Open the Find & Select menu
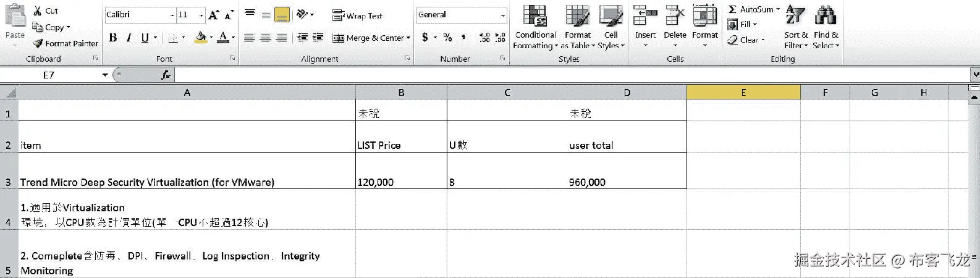Screen dimensions: 980x278 pyautogui.click(x=826, y=27)
